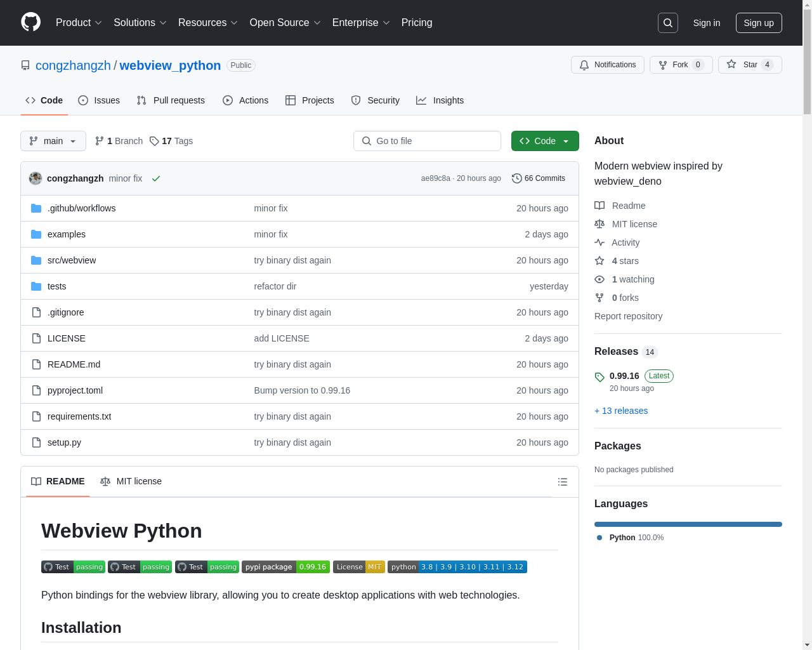Expand the Enterprise menu
This screenshot has width=812, height=650.
361,23
